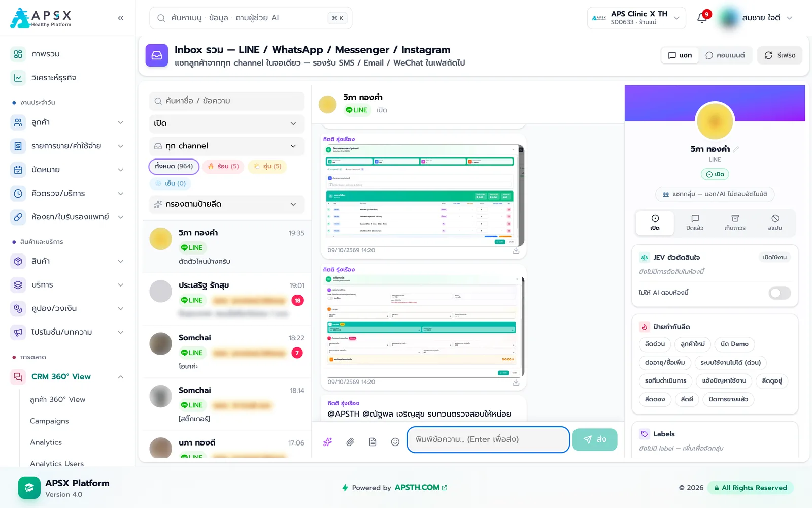Toggle the ทั้งหมด (964) filter chip

[x=174, y=166]
